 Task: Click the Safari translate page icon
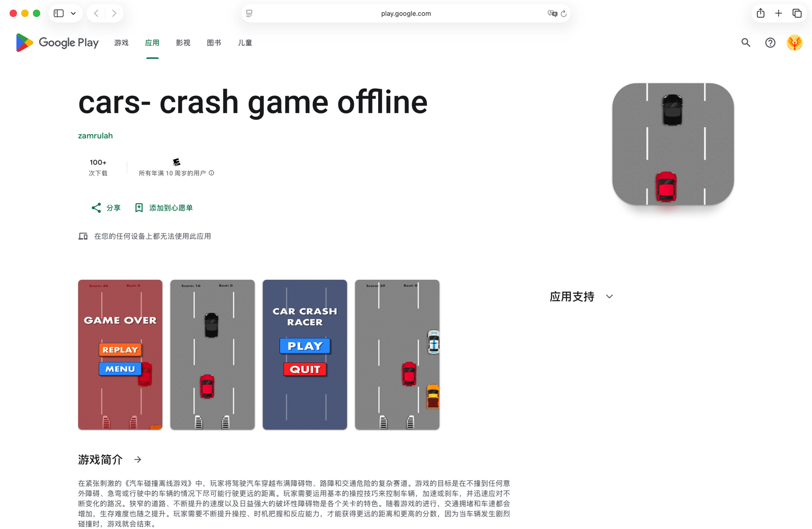[x=552, y=14]
